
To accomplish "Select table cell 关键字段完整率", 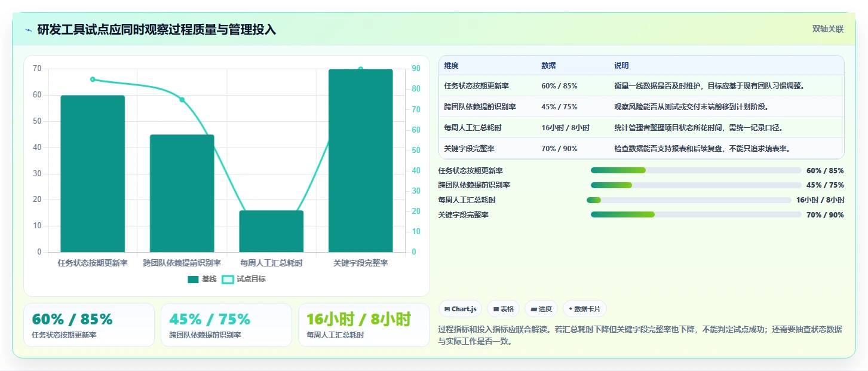I will coord(469,148).
